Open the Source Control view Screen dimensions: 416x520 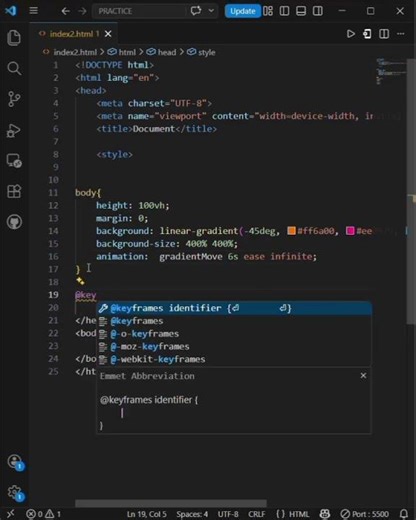(14, 99)
